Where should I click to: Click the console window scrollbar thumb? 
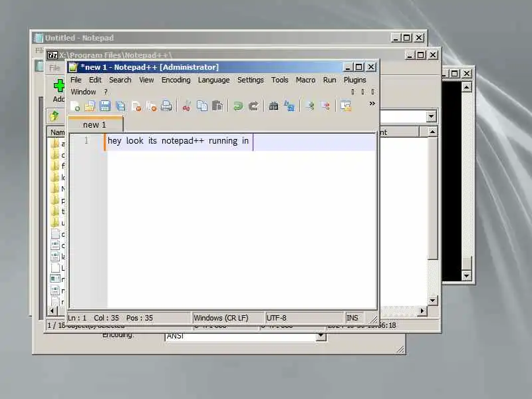(467, 263)
